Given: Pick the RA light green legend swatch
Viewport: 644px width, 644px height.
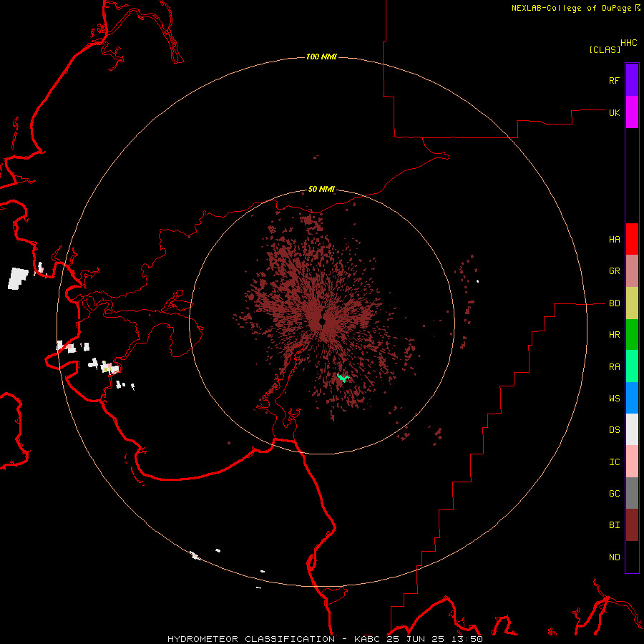Looking at the screenshot, I should 632,366.
